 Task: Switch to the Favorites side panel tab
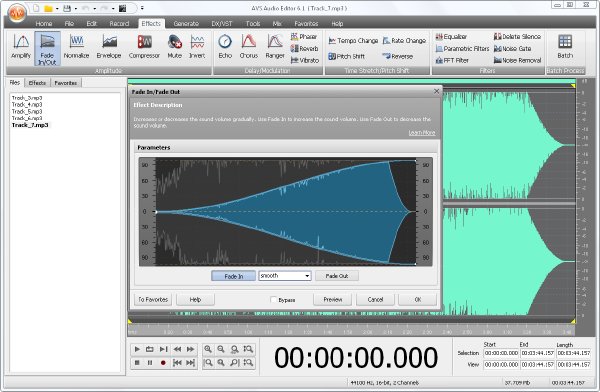[65, 83]
